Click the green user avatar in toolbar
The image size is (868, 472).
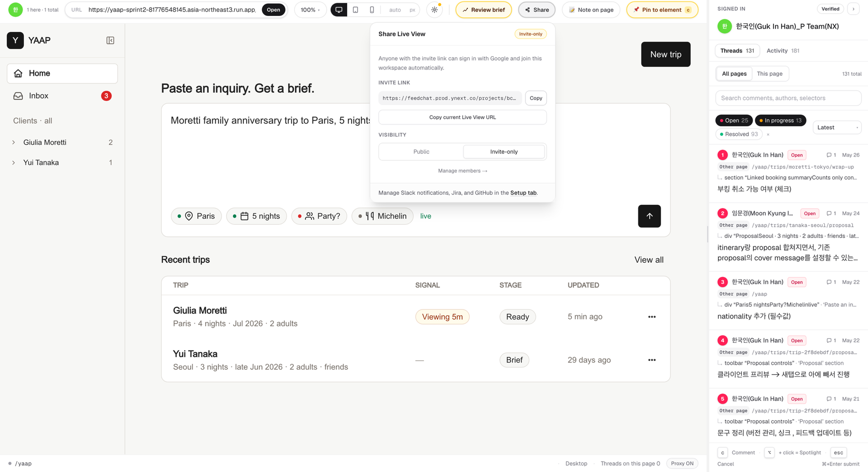pos(15,10)
